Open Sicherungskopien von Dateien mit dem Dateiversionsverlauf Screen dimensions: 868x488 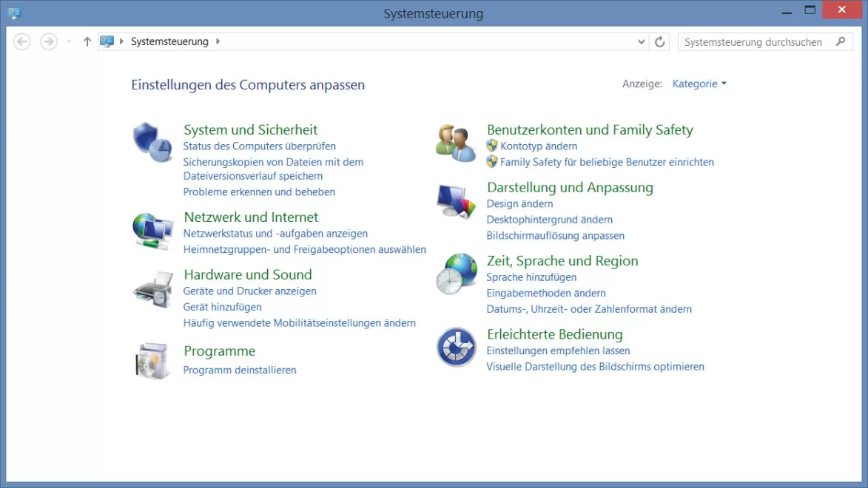click(274, 169)
